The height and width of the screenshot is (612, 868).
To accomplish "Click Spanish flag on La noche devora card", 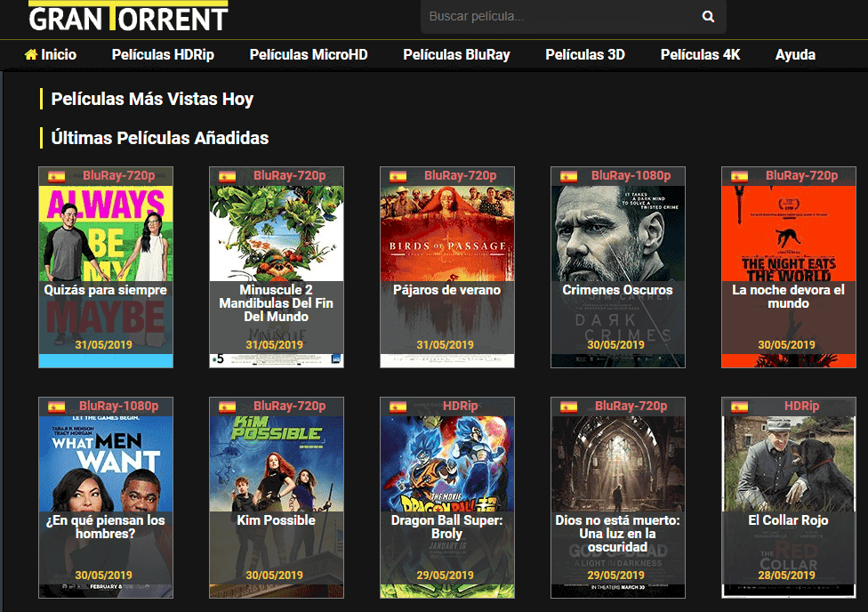I will (739, 176).
